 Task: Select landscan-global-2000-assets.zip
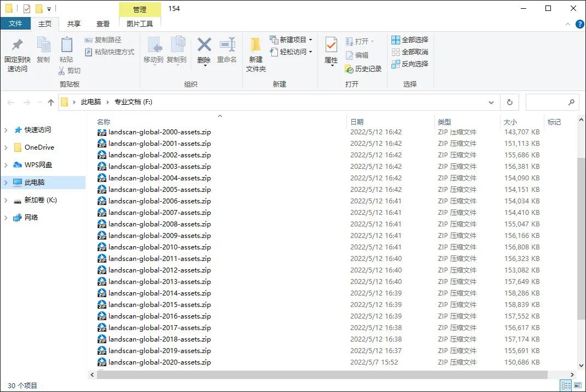click(160, 132)
